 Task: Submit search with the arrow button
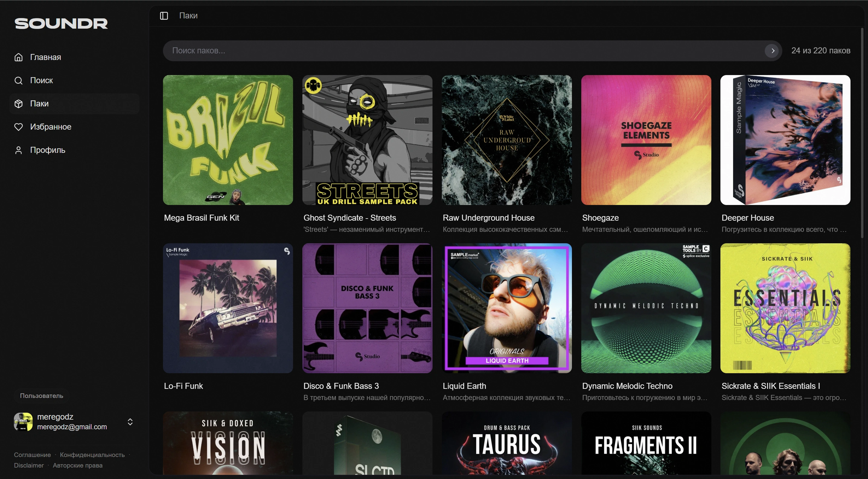(x=773, y=51)
